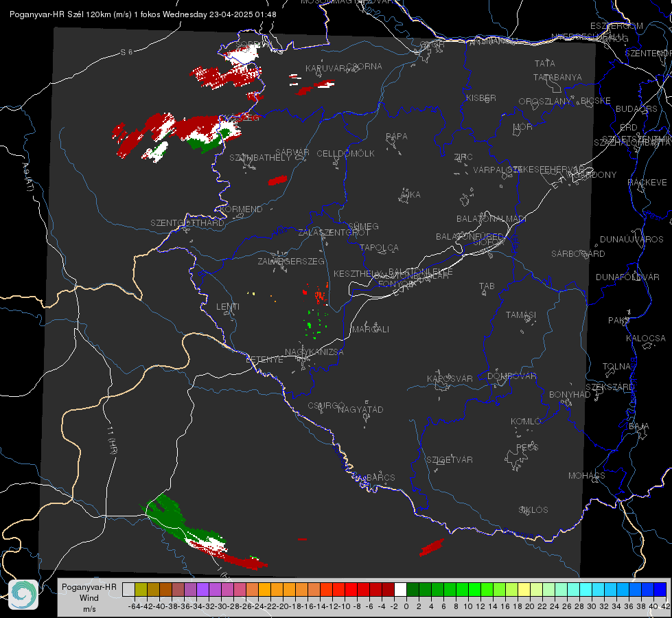Click the AJKA city label

[410, 194]
